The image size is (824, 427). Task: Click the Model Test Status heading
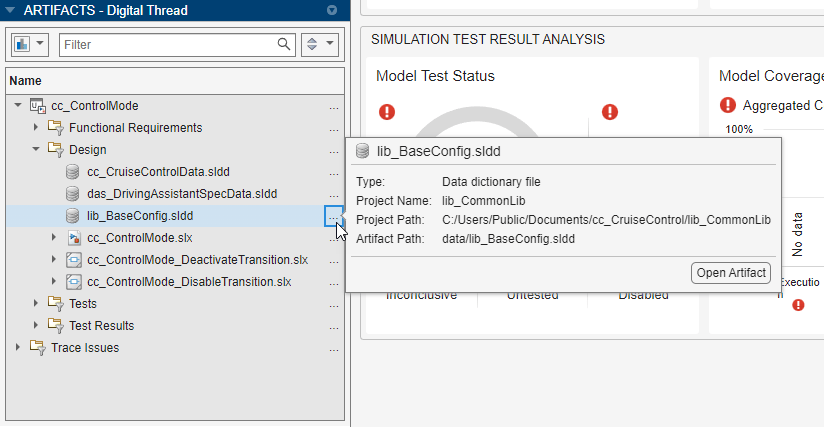[x=435, y=76]
